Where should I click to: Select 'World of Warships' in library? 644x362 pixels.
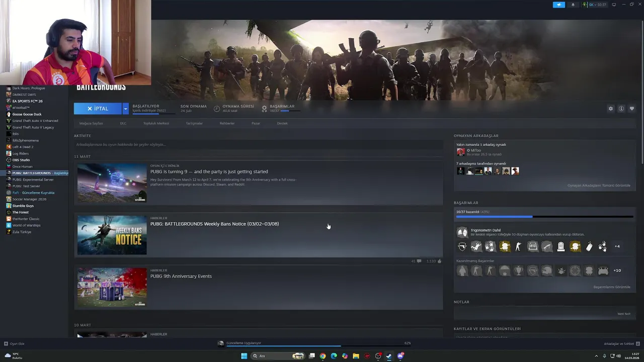pyautogui.click(x=26, y=225)
